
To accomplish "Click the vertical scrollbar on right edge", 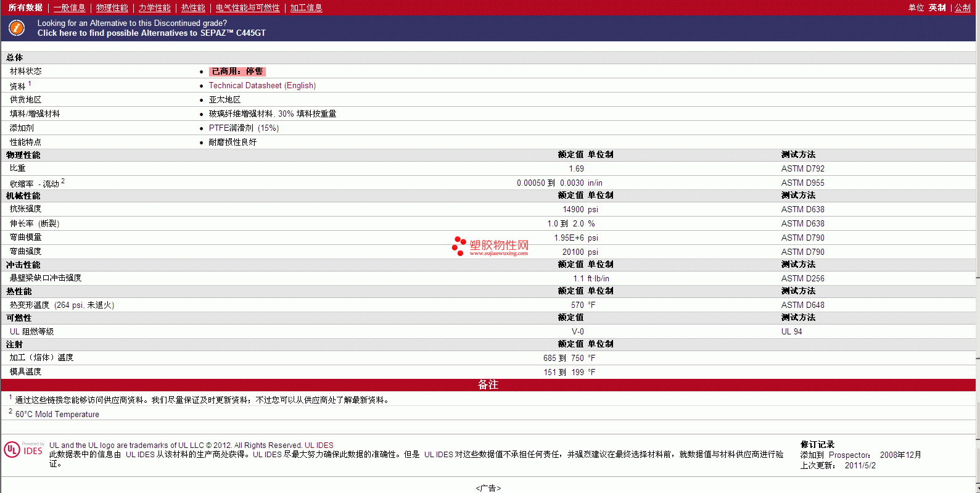I will [x=978, y=246].
